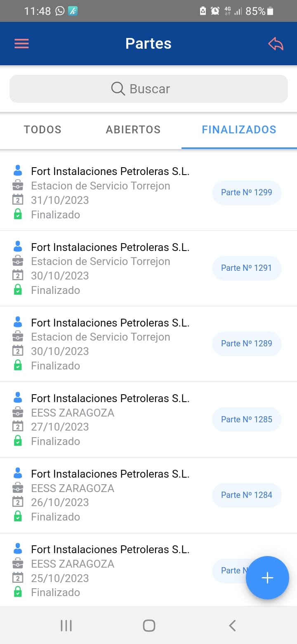
Task: Tap green lock icon of Parte 1299
Action: coord(18,214)
